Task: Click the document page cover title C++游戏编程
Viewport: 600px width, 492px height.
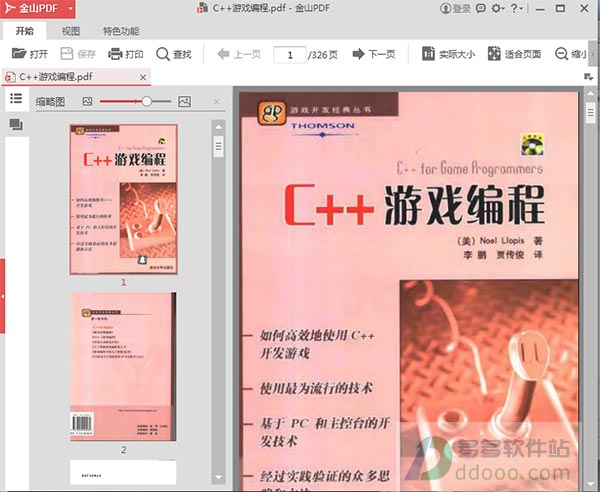Action: pyautogui.click(x=414, y=205)
